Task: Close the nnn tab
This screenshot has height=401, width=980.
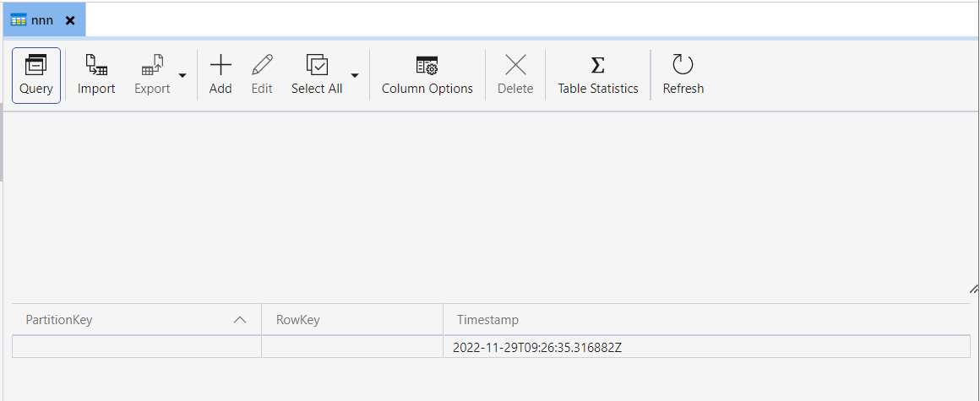Action: coord(70,20)
